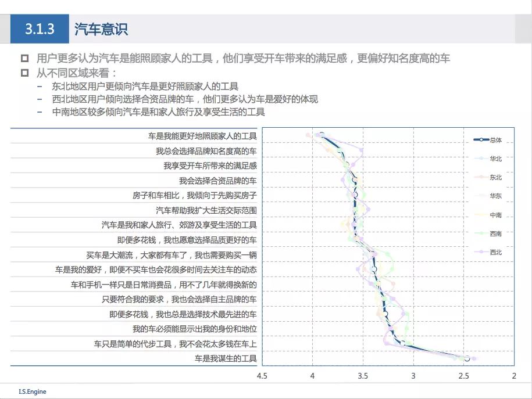Click row label 买车是大潮流，大家都有车了
The image size is (532, 399).
pos(172,255)
